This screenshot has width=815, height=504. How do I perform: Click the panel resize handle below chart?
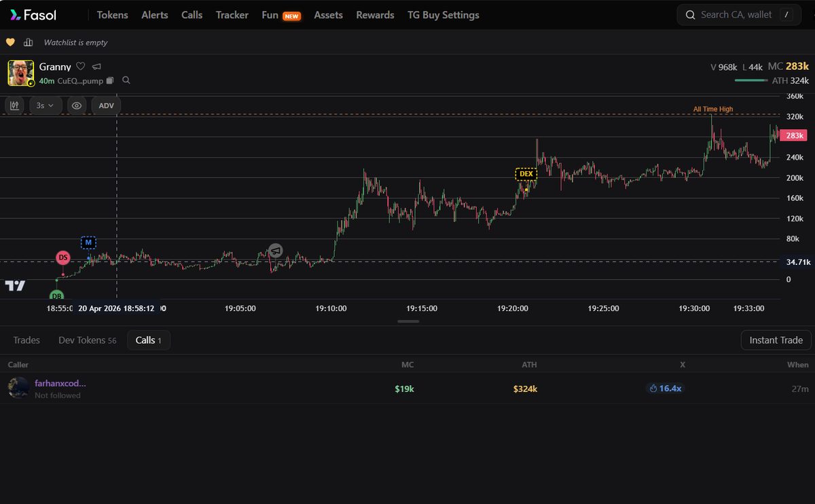(408, 321)
